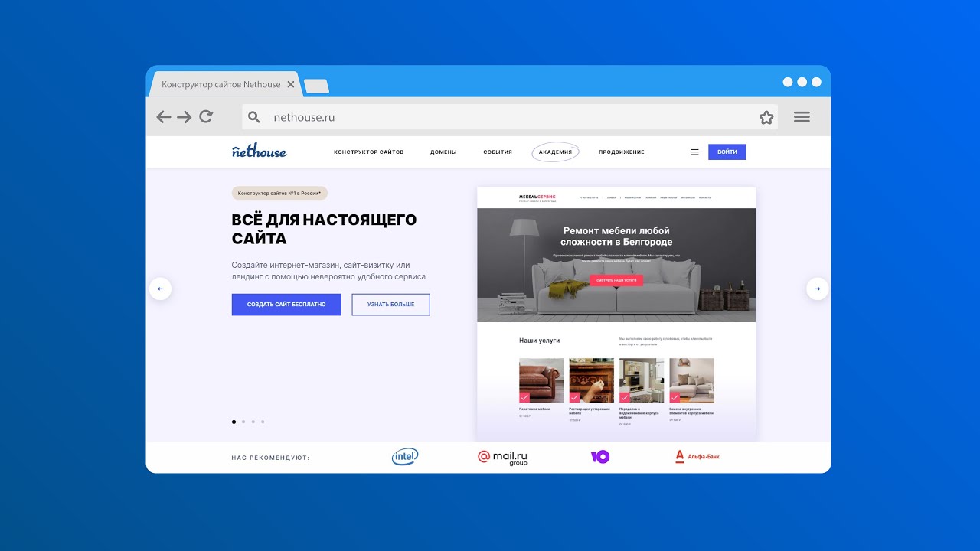Go to next slide with right arrow
The width and height of the screenshot is (980, 551).
click(x=818, y=289)
